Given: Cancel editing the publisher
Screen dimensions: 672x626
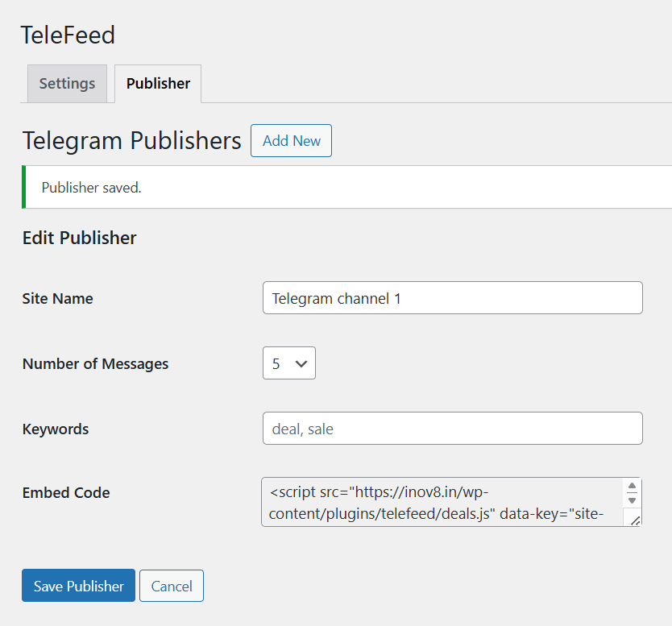Looking at the screenshot, I should [x=172, y=586].
